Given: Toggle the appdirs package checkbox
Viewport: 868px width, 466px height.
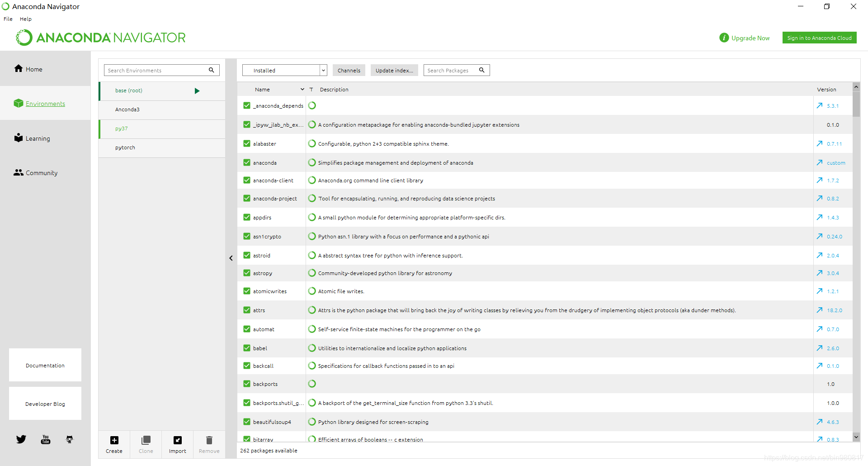Looking at the screenshot, I should (x=247, y=217).
